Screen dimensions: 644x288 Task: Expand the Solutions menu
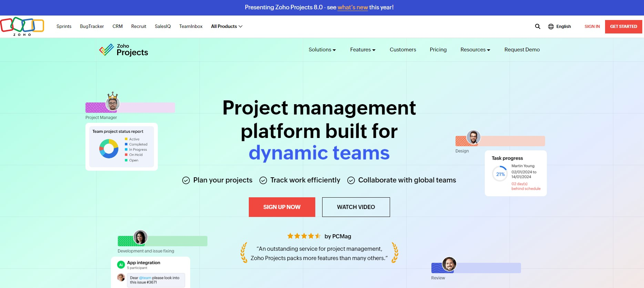[x=322, y=50]
